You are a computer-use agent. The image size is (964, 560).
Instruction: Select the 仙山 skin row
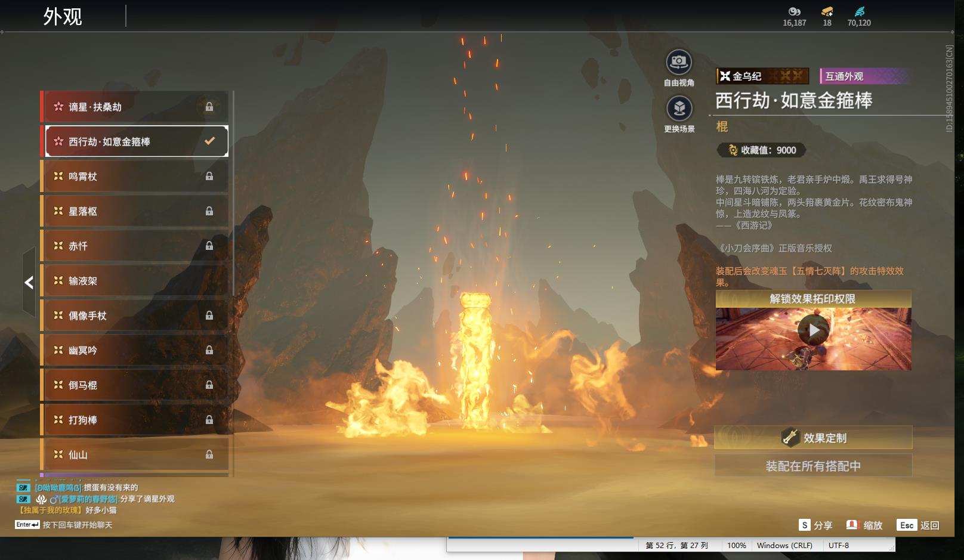point(134,454)
